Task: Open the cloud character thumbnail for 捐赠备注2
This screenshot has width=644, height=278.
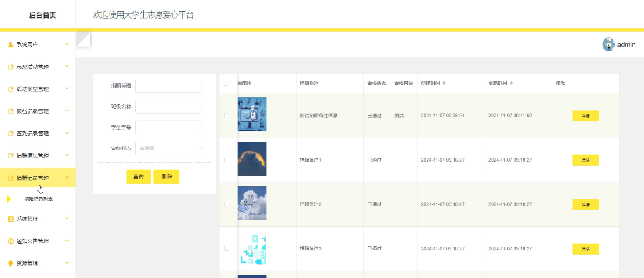Action: coord(252,203)
